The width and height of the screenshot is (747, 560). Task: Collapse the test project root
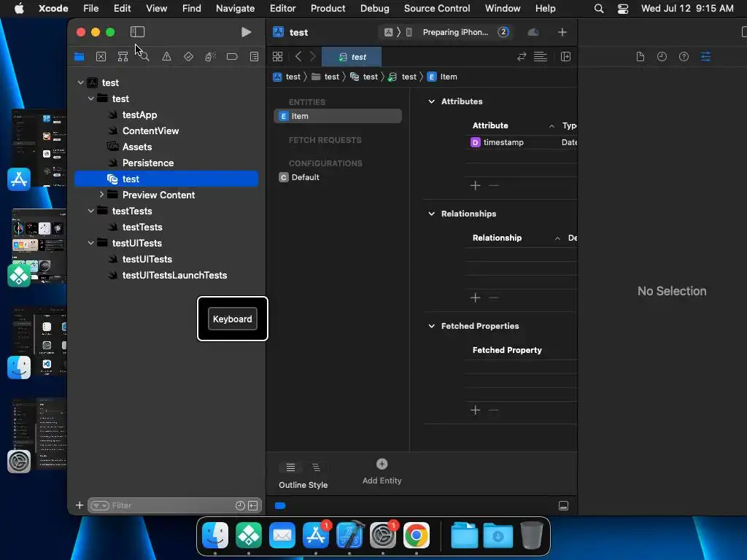click(80, 82)
